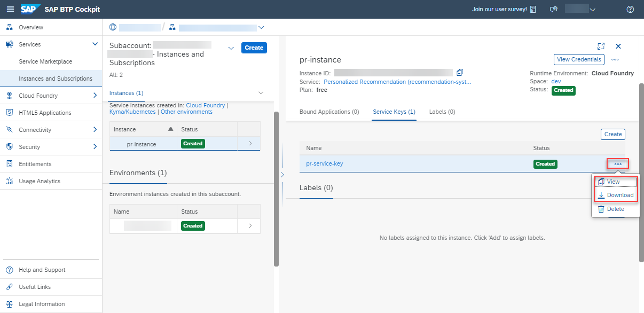
Task: Click the Overview sidebar icon
Action: [9, 27]
